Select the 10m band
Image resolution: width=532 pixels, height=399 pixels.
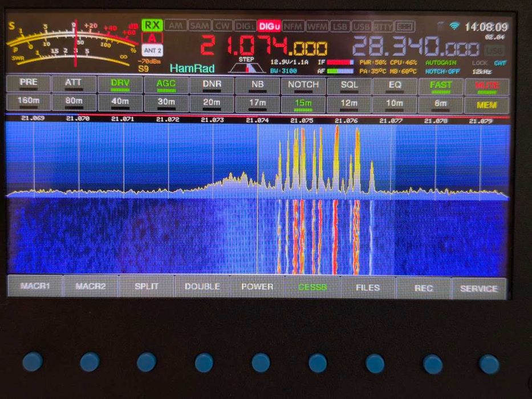point(395,104)
